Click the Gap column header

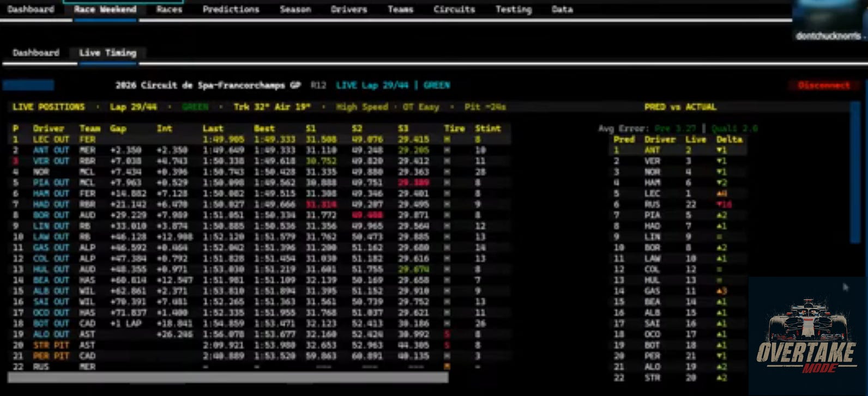click(118, 129)
